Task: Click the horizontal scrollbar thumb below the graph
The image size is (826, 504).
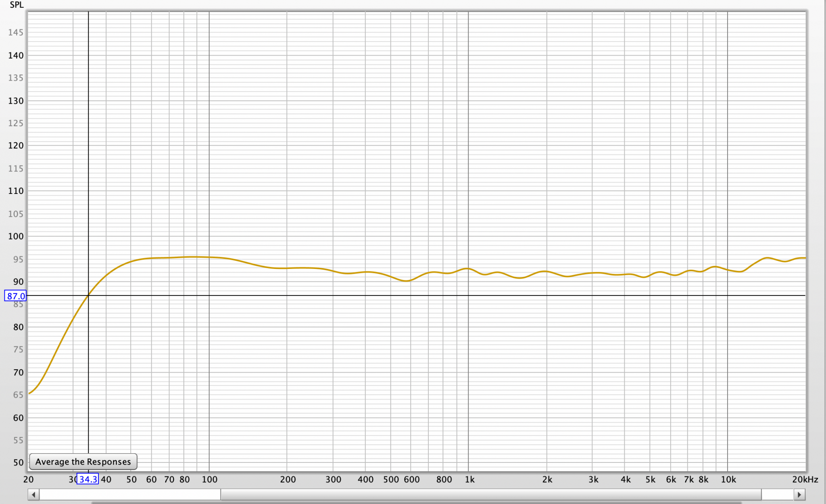Action: [491, 495]
